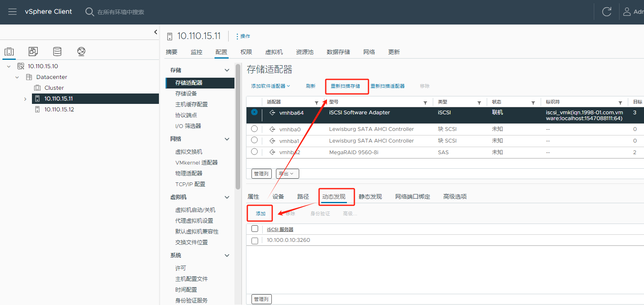
Task: Click the 重新扫描存储 button
Action: coord(345,86)
